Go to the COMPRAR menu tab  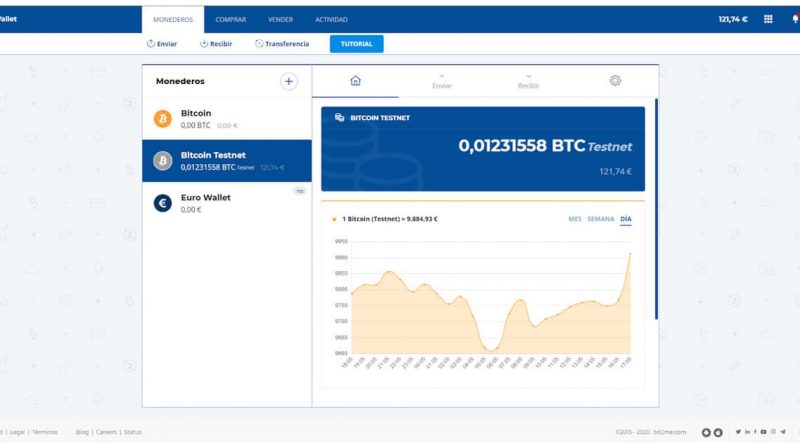click(x=230, y=19)
